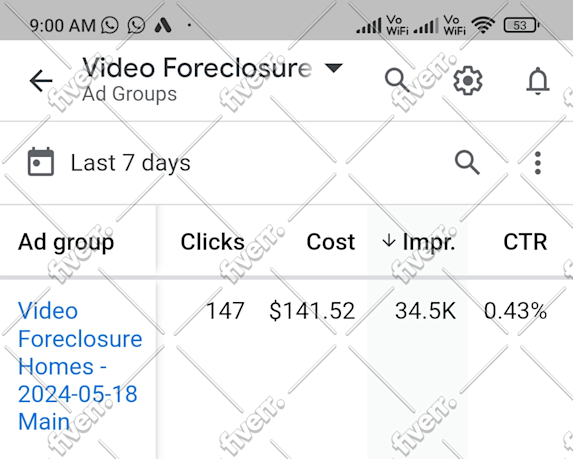Tap the $141.52 cost cell

tap(312, 311)
